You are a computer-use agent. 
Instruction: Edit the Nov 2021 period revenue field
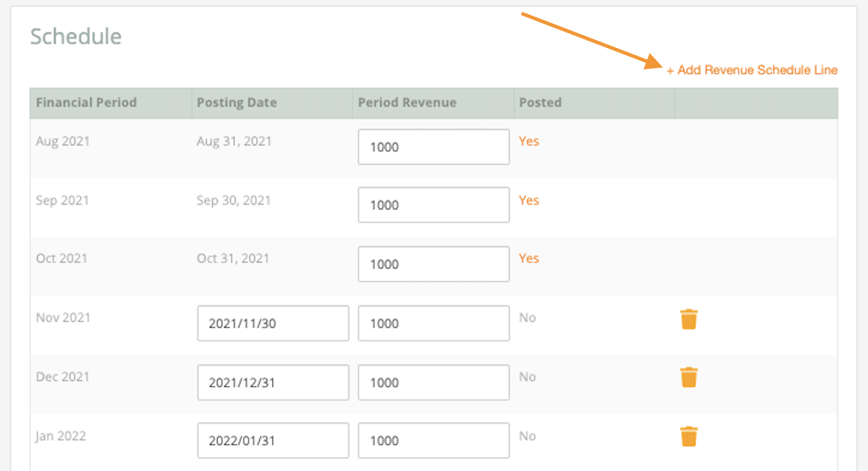[434, 323]
